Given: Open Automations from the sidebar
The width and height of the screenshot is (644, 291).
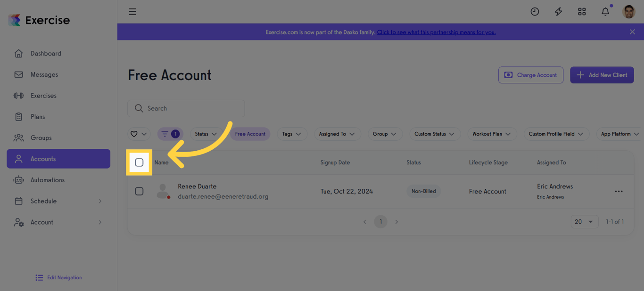Looking at the screenshot, I should pos(48,180).
